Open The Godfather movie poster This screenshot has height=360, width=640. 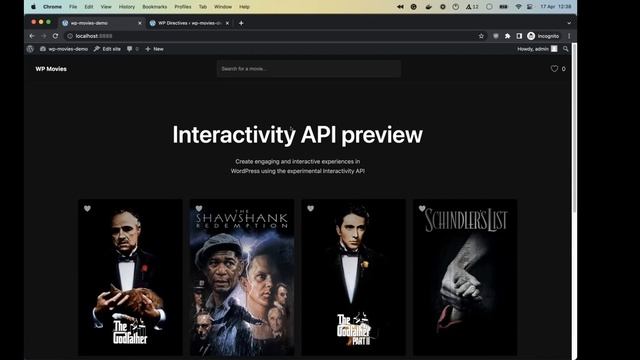(130, 278)
